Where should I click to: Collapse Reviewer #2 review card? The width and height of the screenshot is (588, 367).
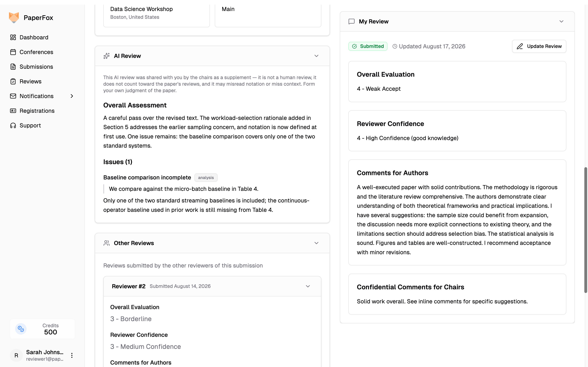click(308, 286)
